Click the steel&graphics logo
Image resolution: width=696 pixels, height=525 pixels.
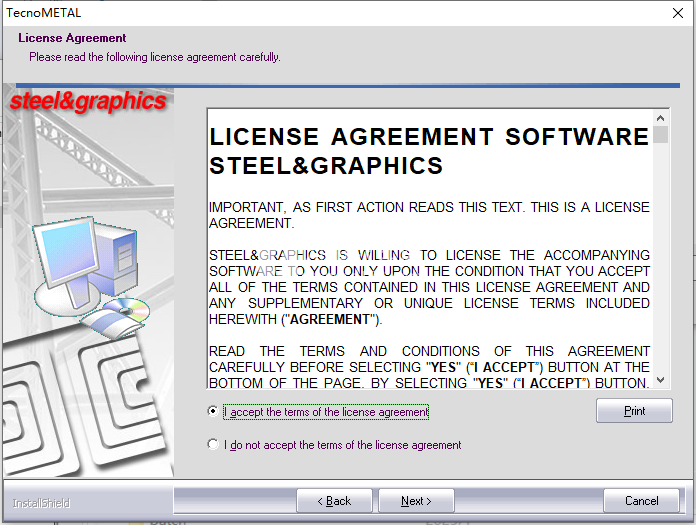point(88,102)
